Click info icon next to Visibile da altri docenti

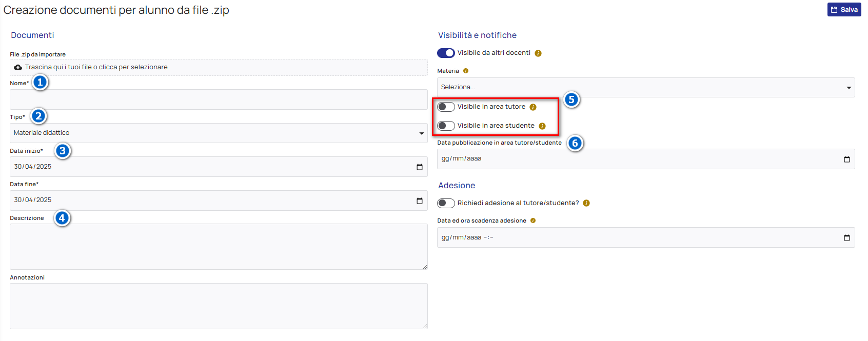click(538, 53)
